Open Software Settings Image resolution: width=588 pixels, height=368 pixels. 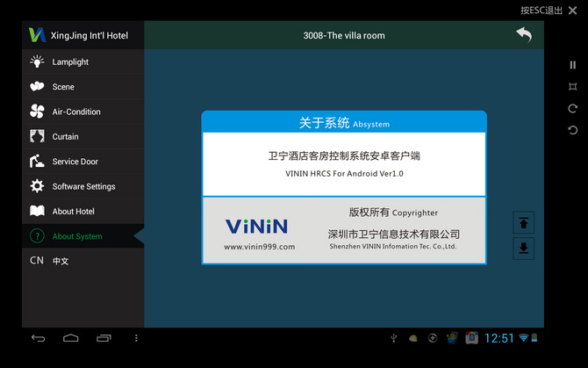(x=82, y=186)
